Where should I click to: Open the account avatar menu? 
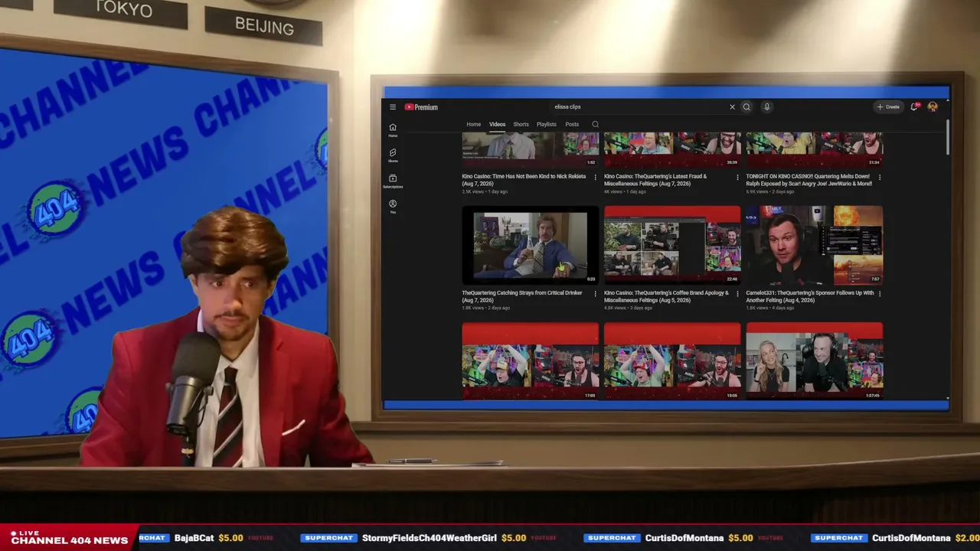tap(933, 107)
